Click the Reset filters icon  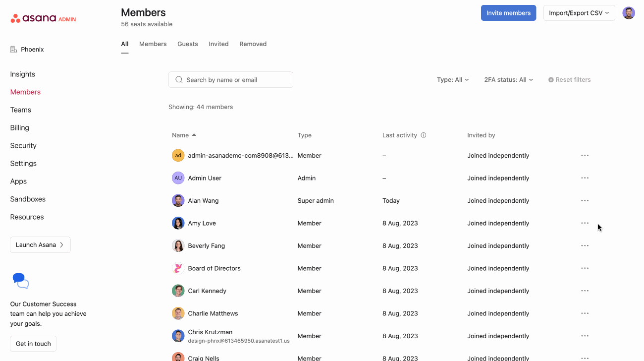(551, 80)
